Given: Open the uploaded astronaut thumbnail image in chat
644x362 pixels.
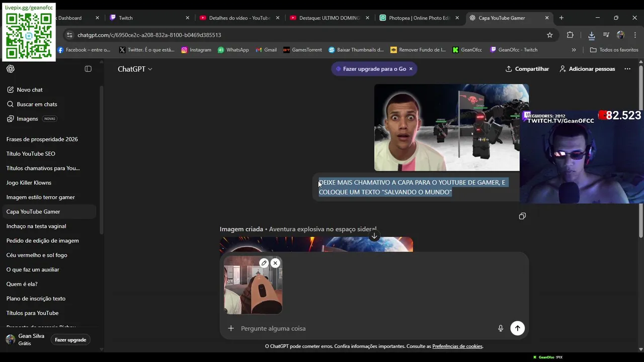Looking at the screenshot, I should [447, 128].
